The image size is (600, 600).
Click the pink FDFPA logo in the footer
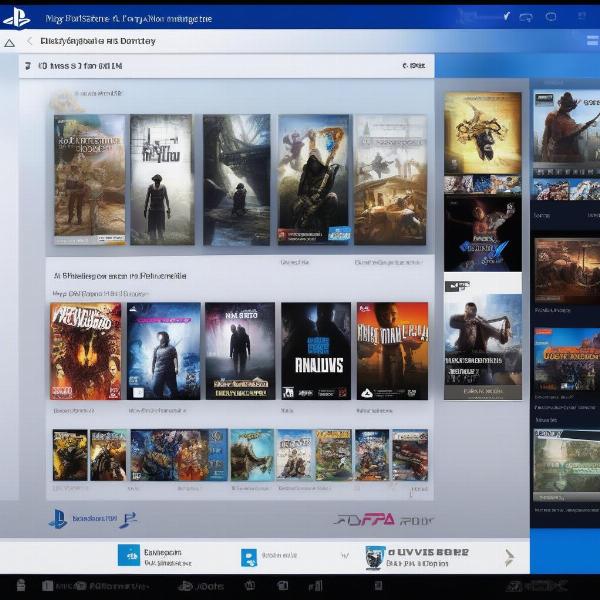[x=364, y=520]
